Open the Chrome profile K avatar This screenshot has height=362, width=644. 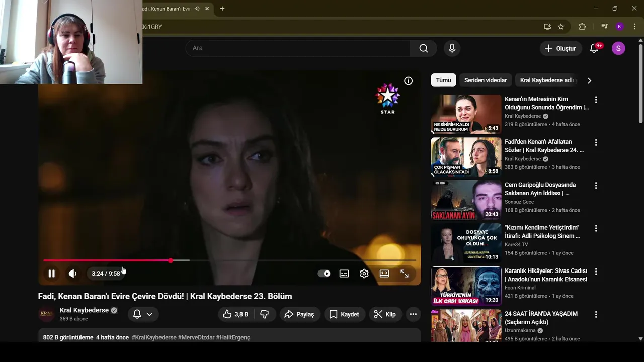620,27
